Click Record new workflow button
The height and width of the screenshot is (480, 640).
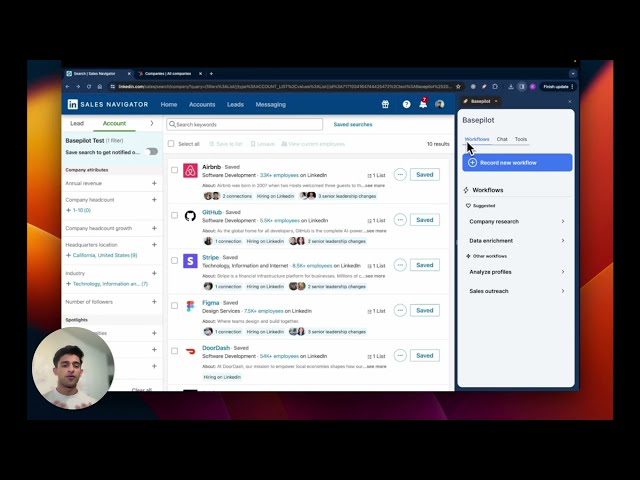pyautogui.click(x=517, y=162)
